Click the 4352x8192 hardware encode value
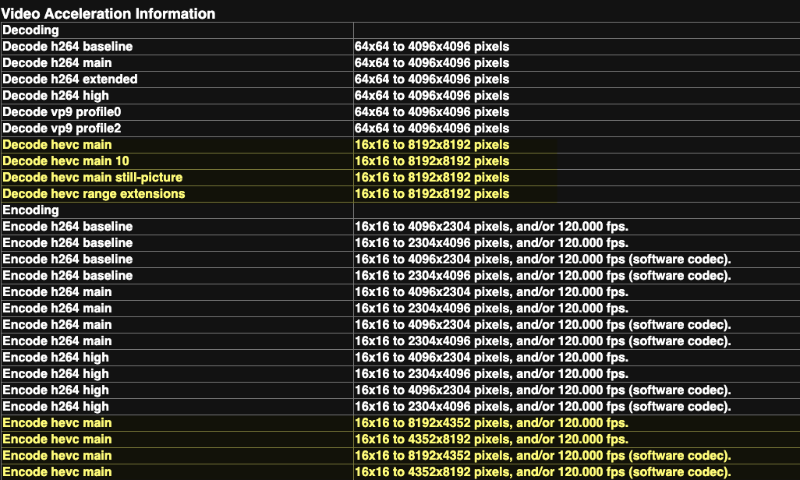This screenshot has width=800, height=480. pos(491,439)
